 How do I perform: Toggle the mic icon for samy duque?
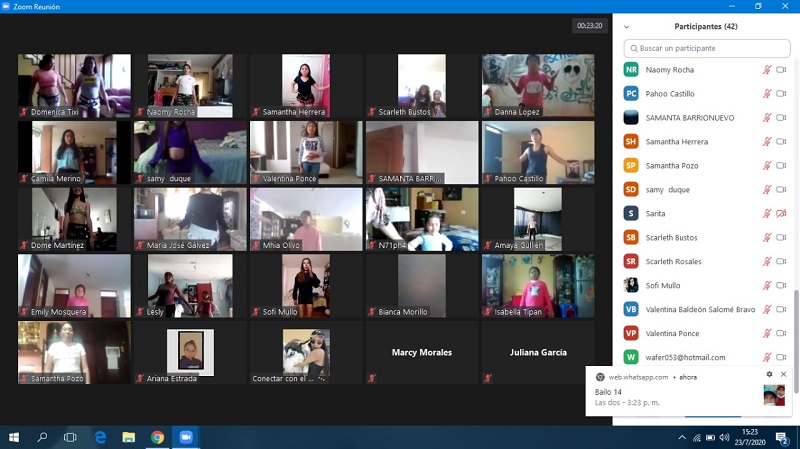point(767,190)
